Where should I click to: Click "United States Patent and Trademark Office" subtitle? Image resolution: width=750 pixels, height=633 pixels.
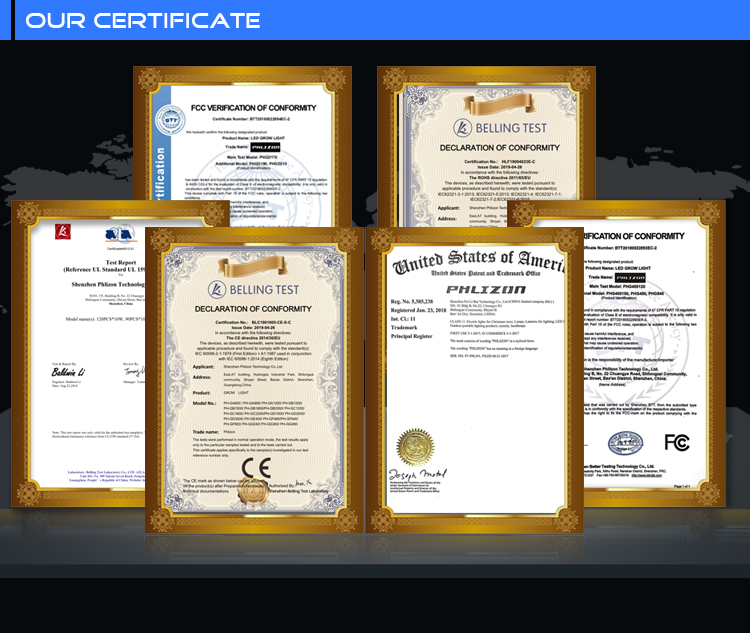[485, 273]
